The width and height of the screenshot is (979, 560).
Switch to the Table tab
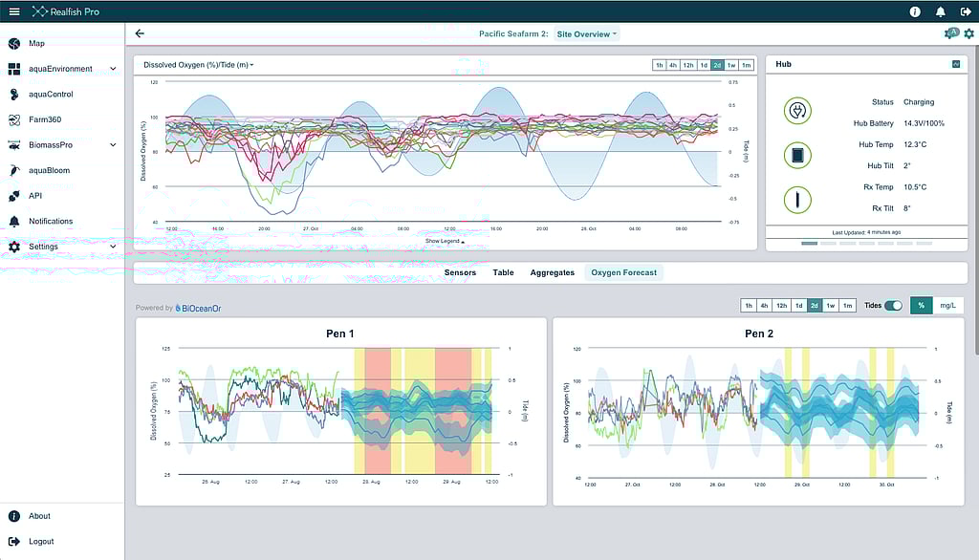[503, 271]
